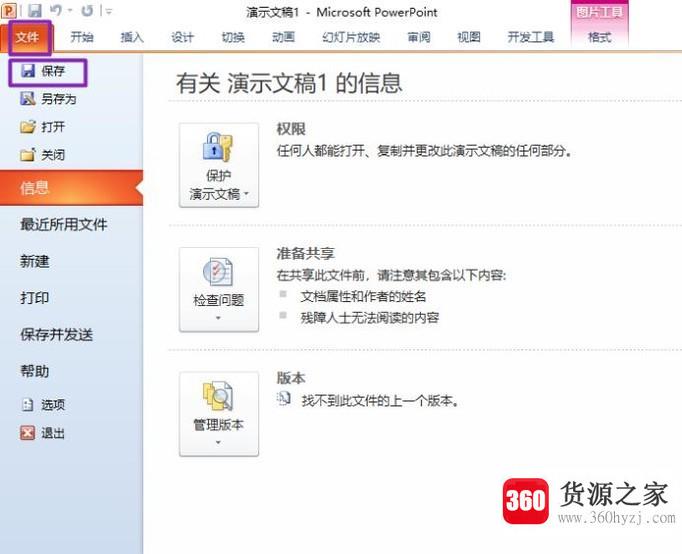Click the document icon beside 找不到此文件的上一个版本

[284, 398]
